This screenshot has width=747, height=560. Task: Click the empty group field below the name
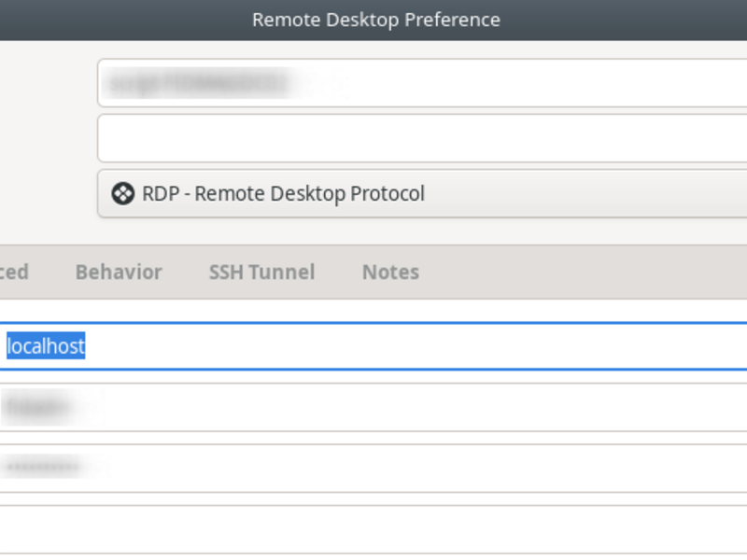(x=422, y=138)
